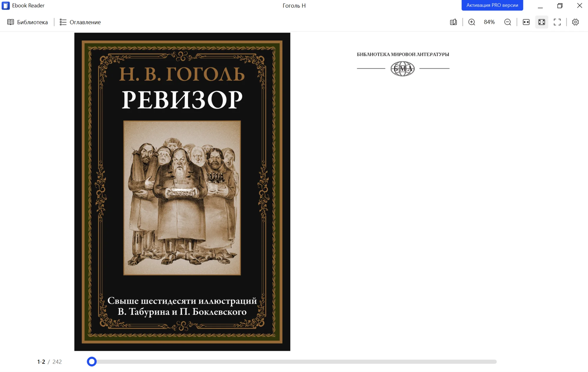Screen dimensions: 588x372
Task: Jump to the middle of the progress bar
Action: click(294, 361)
